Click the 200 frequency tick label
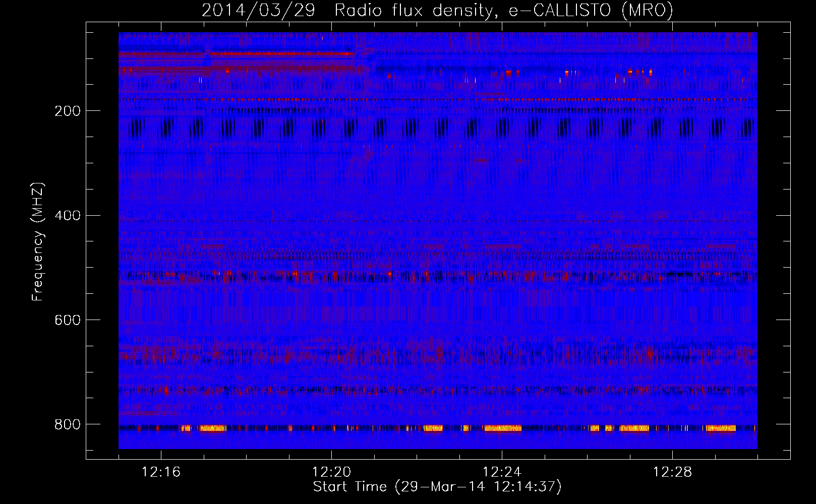Image resolution: width=816 pixels, height=504 pixels. 67,111
